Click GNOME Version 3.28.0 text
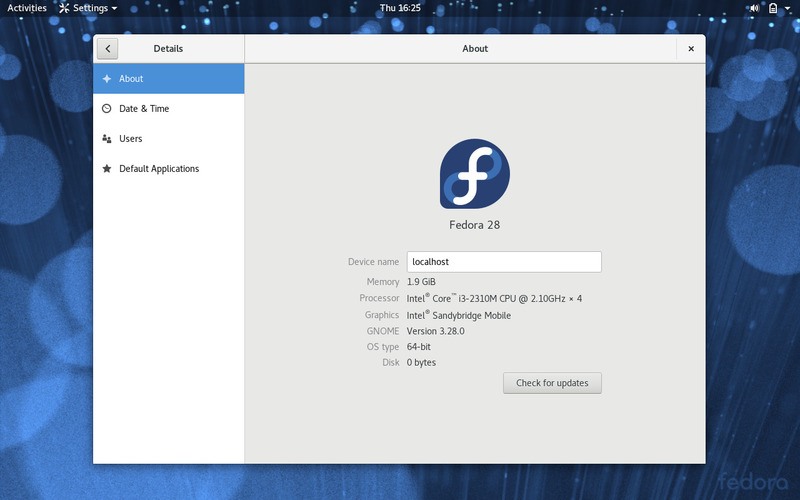Viewport: 800px width, 500px height. 435,331
